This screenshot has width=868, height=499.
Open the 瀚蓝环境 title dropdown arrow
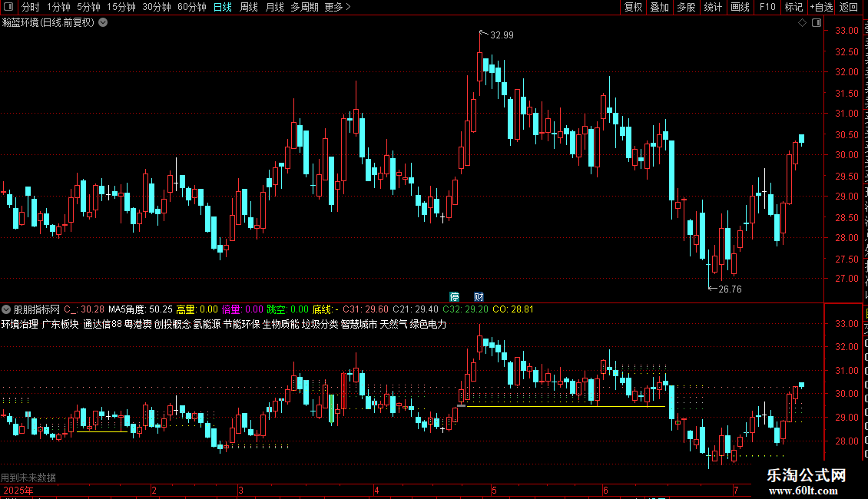103,23
